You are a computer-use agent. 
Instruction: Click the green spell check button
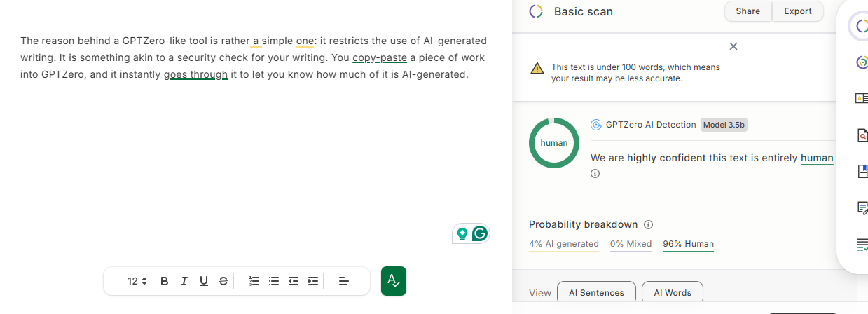pyautogui.click(x=394, y=281)
